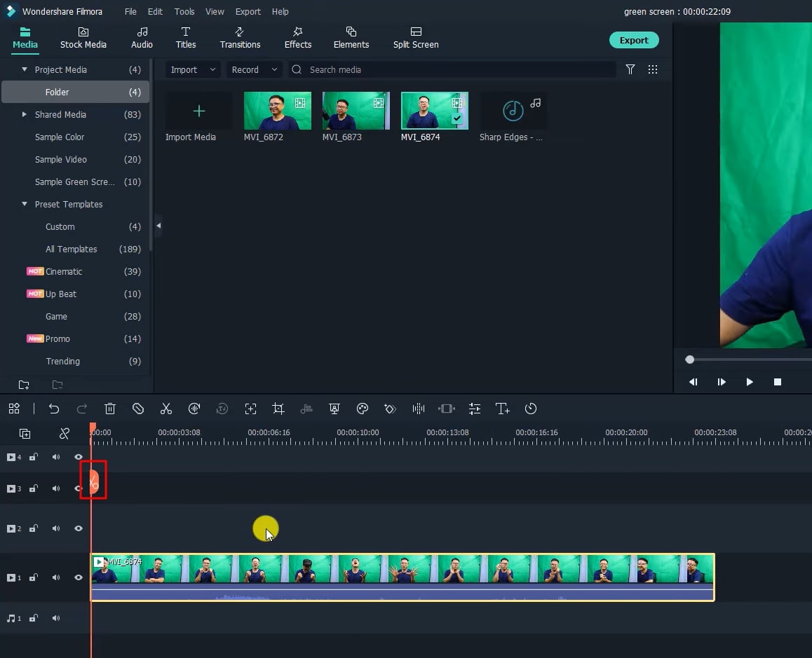Undo the last edit in timeline toolbar
This screenshot has height=658, width=812.
pyautogui.click(x=54, y=409)
